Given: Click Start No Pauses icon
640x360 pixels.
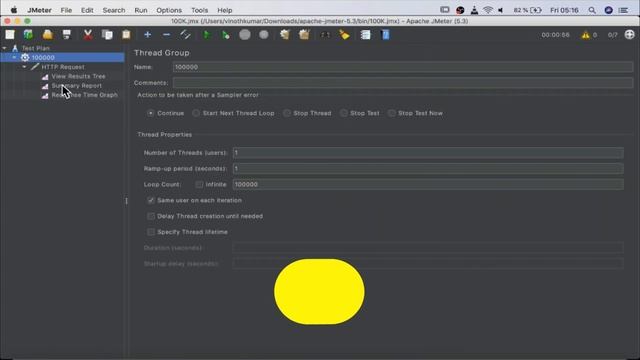Looking at the screenshot, I should [225, 35].
